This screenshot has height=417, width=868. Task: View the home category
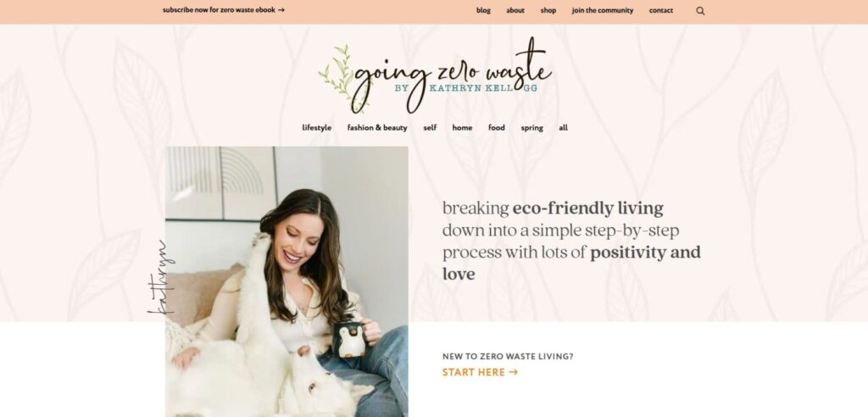click(462, 127)
